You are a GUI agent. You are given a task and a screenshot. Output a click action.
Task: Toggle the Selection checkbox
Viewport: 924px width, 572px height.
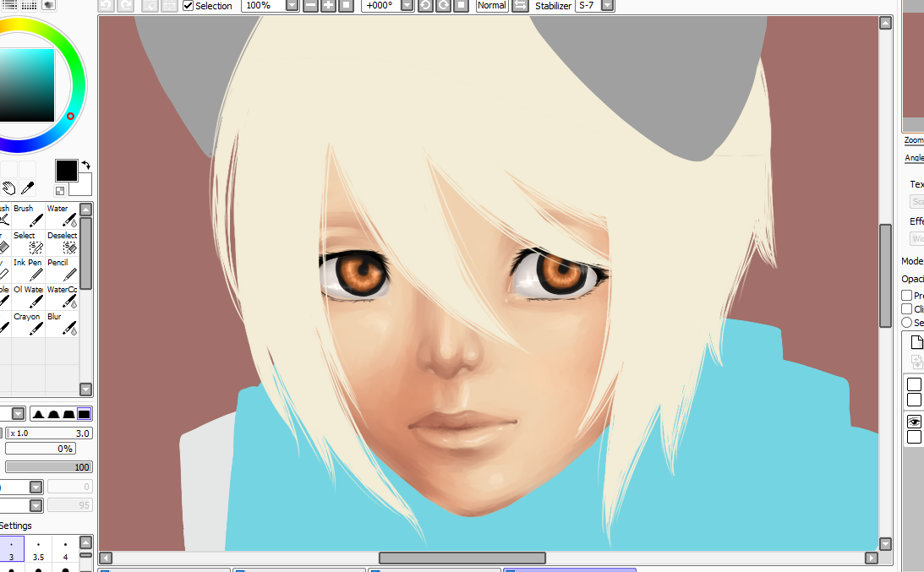pyautogui.click(x=189, y=6)
